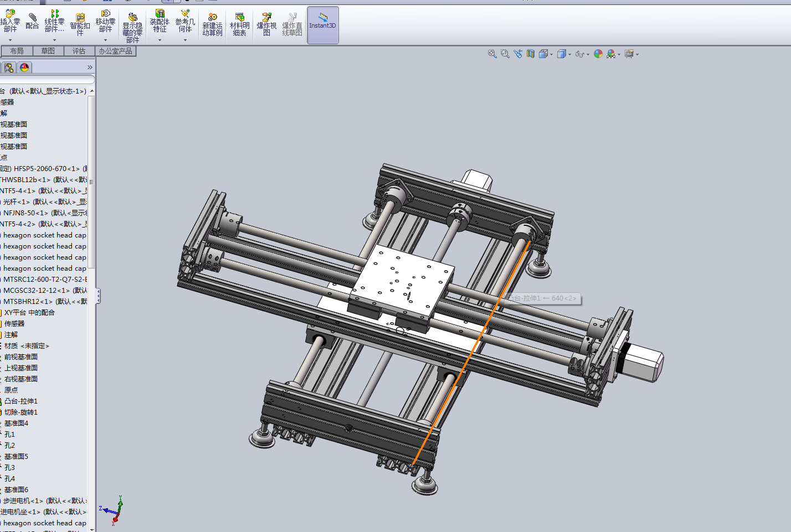Expand the 线性零部件 dropdown arrow
This screenshot has width=791, height=532.
[54, 40]
